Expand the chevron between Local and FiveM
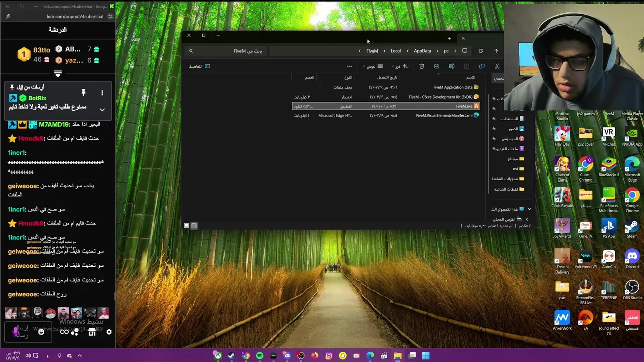Viewport: 644px width, 362px height. (x=384, y=51)
